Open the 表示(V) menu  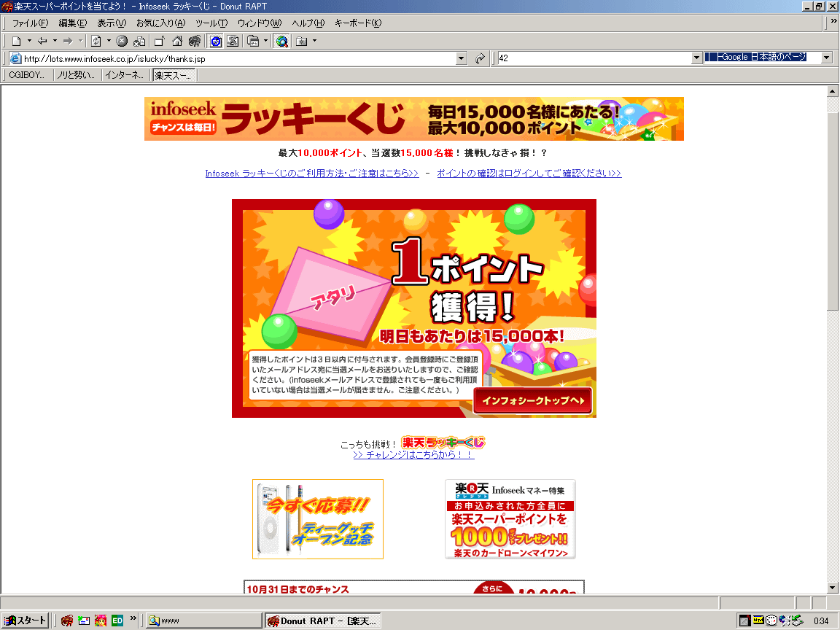tap(112, 23)
